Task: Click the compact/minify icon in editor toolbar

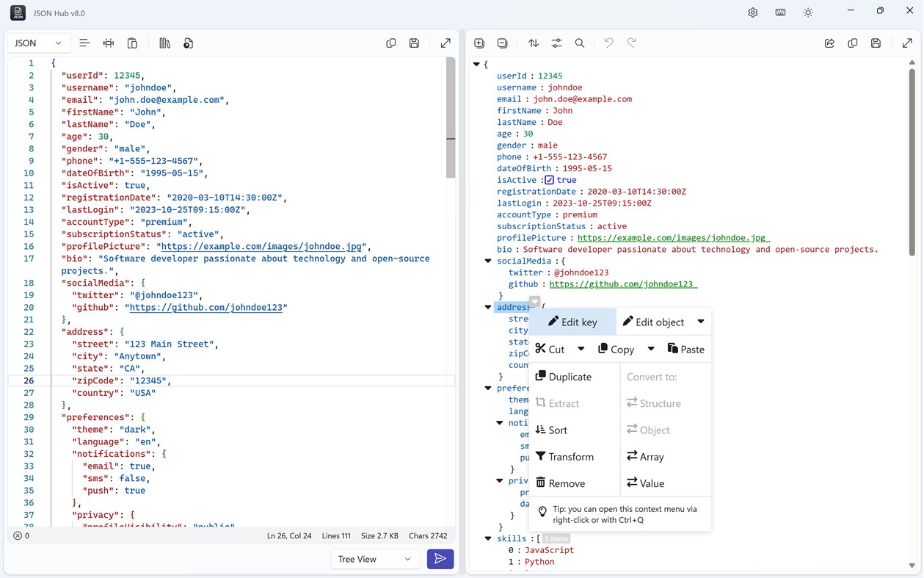Action: 109,43
